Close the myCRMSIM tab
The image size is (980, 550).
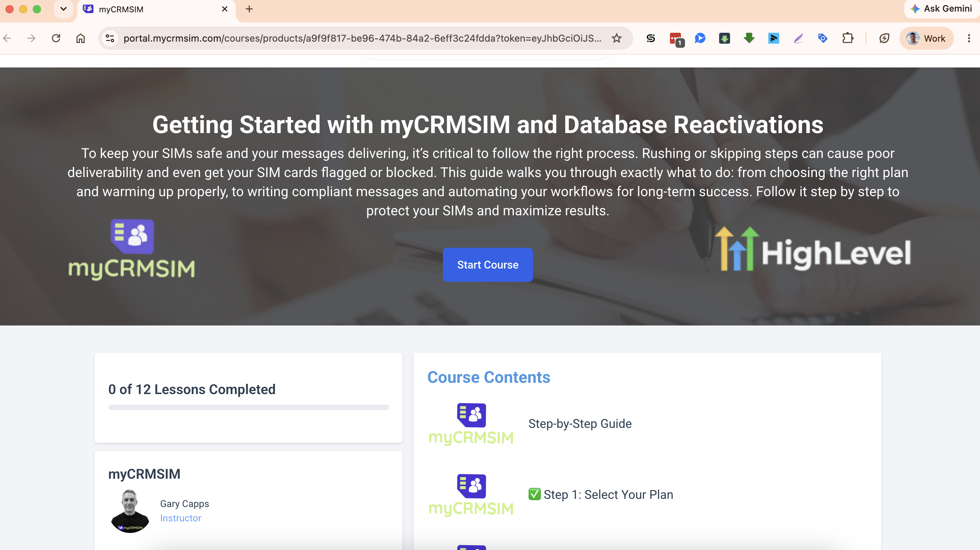point(224,9)
